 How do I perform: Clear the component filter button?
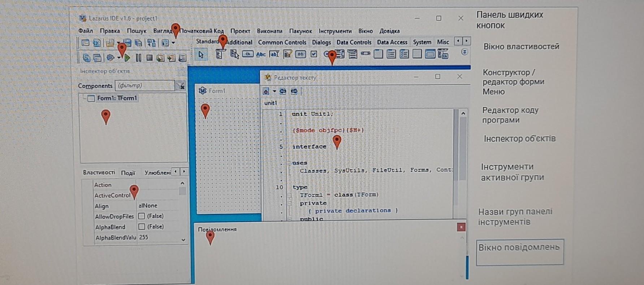pos(181,85)
